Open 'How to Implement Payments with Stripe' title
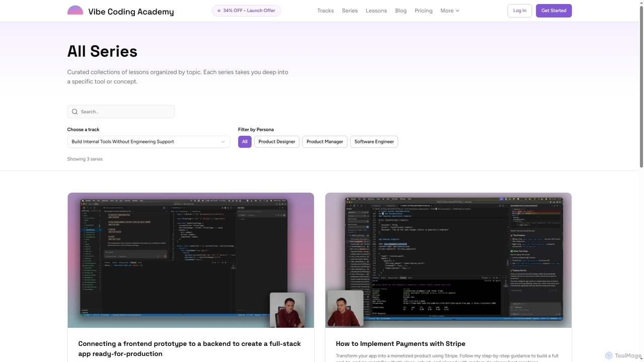644x362 pixels. (400, 343)
